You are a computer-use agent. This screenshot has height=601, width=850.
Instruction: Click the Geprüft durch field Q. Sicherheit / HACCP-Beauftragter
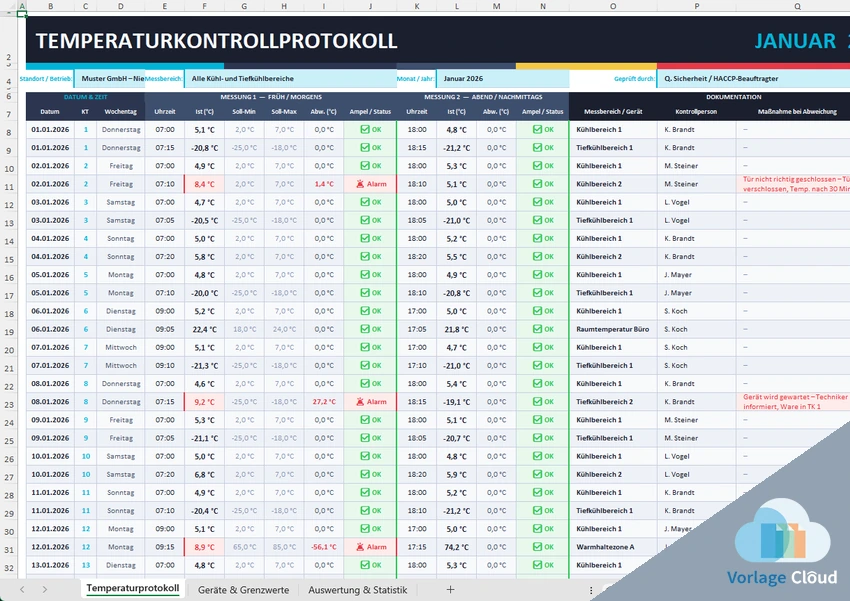coord(754,79)
